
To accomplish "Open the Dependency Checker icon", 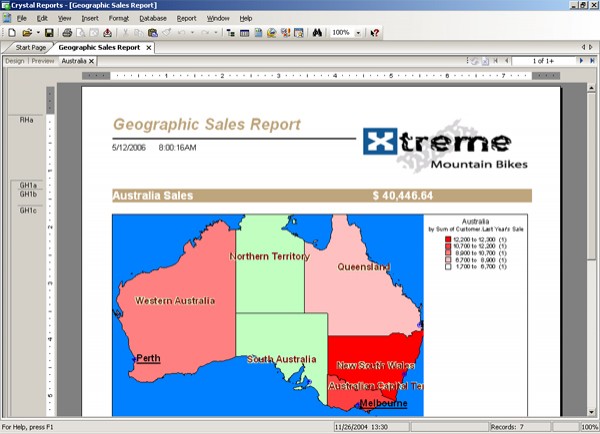I will click(x=285, y=33).
